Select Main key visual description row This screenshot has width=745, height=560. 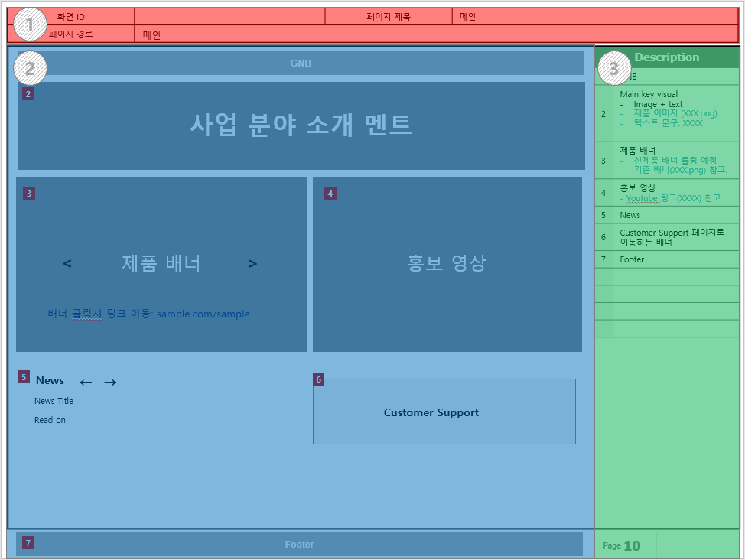click(667, 114)
